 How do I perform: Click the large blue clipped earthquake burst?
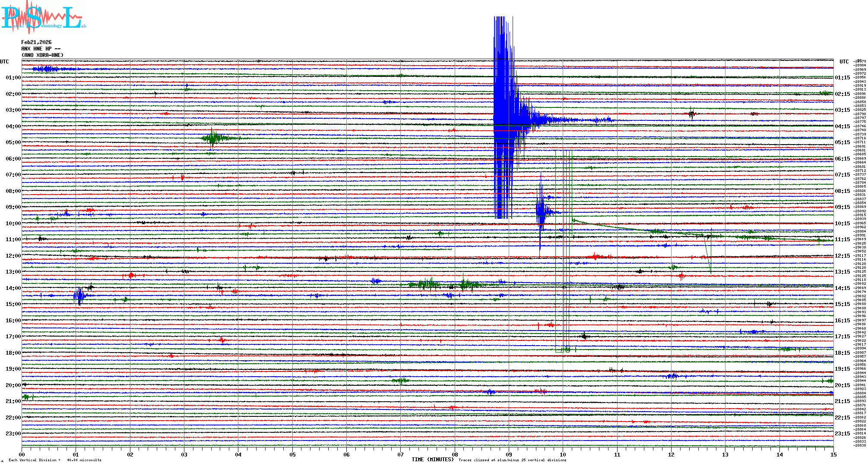503,116
